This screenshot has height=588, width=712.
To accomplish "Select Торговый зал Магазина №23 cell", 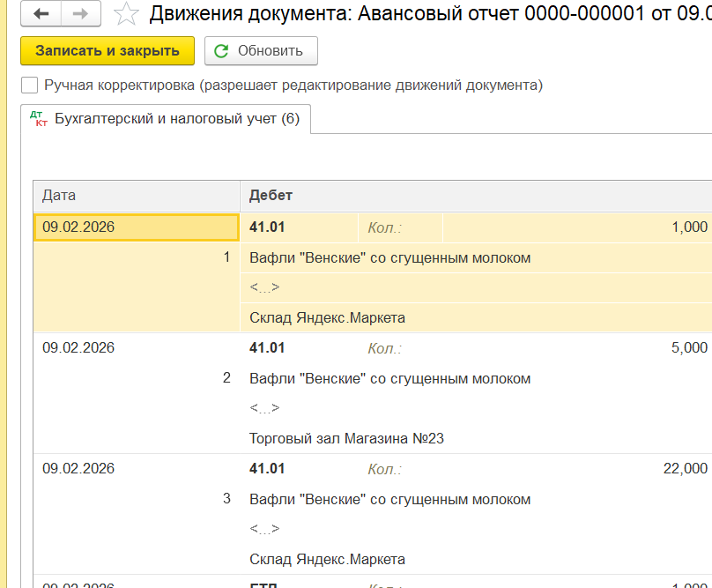I will (346, 438).
